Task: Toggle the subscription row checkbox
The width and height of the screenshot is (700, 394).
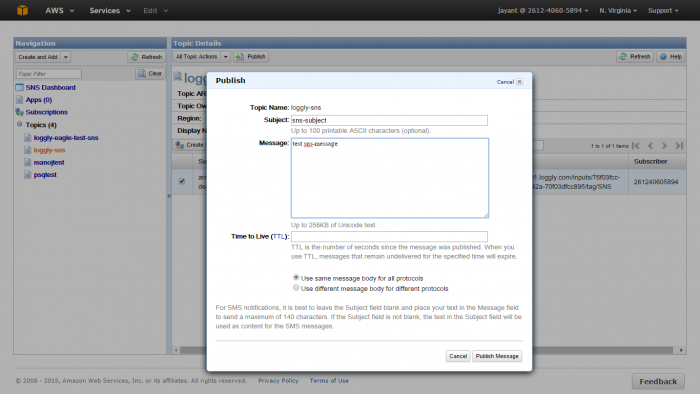Action: point(182,181)
